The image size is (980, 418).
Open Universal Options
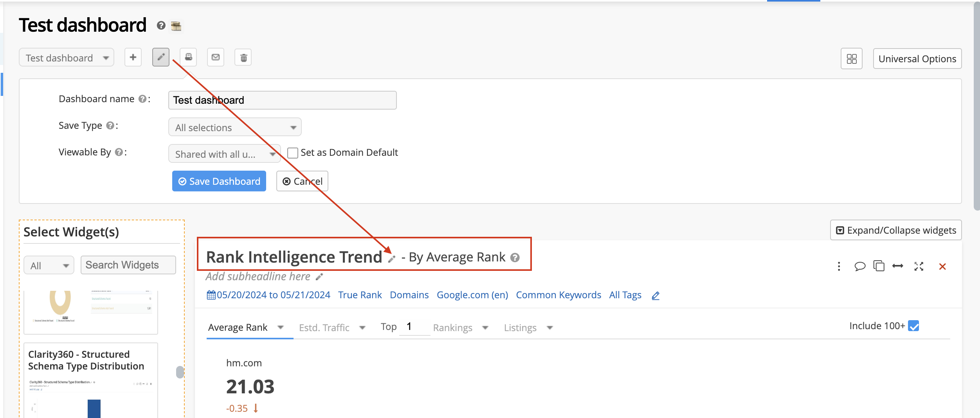917,59
